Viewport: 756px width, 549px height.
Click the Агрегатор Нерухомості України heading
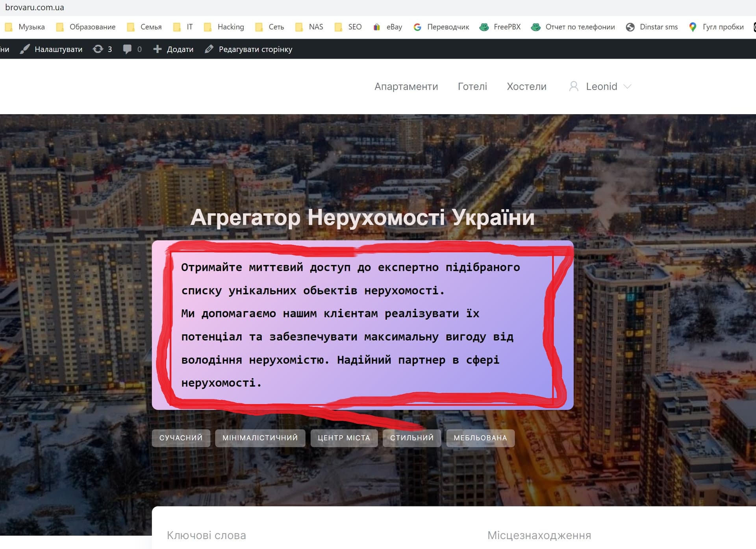click(x=362, y=217)
